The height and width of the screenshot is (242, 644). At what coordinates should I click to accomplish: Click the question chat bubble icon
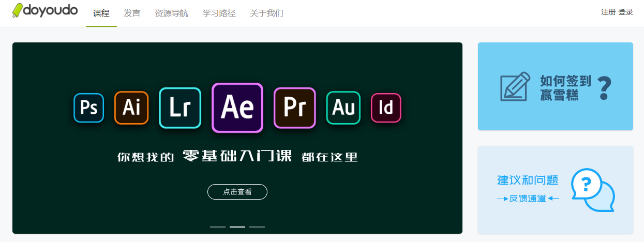pyautogui.click(x=593, y=190)
